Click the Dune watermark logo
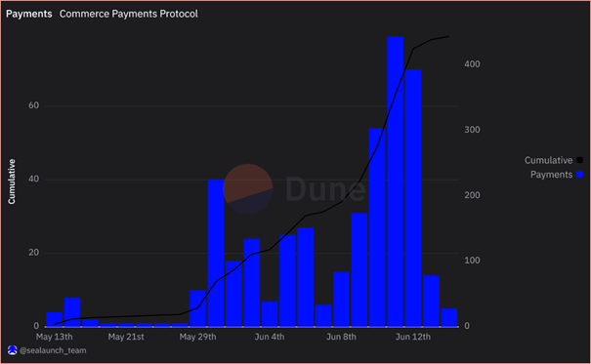 pos(295,189)
